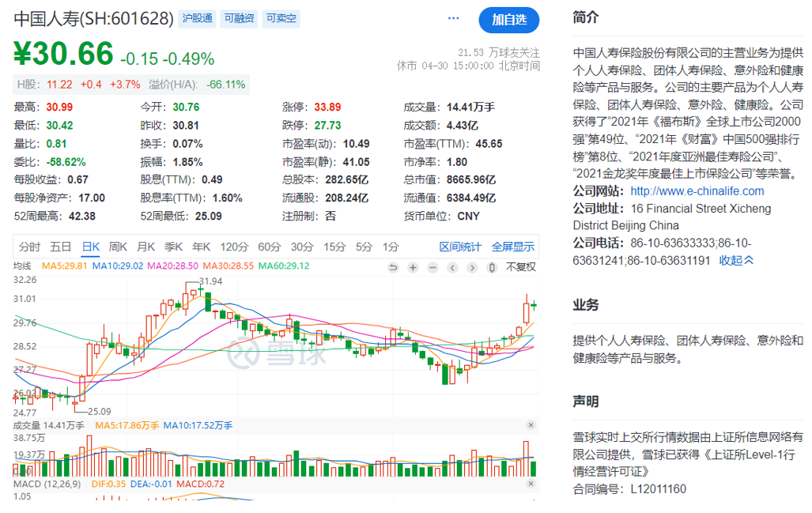
Task: Click MA10:29.02 moving average label
Action: pos(118,266)
